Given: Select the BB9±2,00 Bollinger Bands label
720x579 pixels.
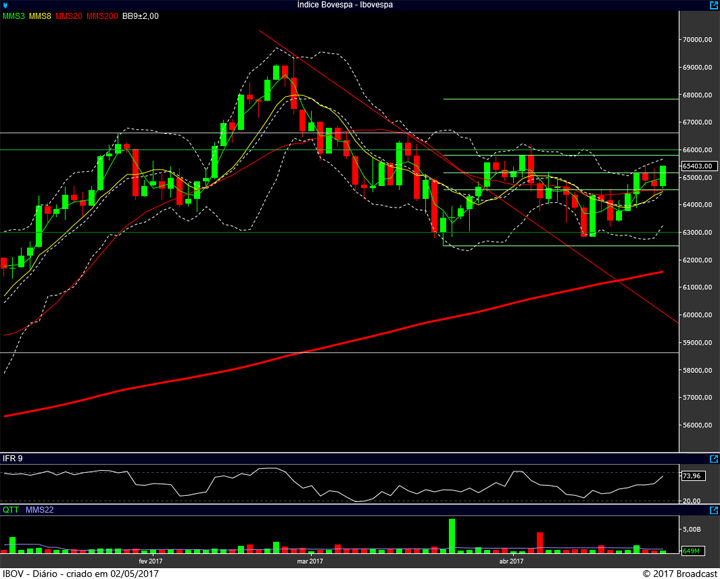Looking at the screenshot, I should pyautogui.click(x=141, y=17).
